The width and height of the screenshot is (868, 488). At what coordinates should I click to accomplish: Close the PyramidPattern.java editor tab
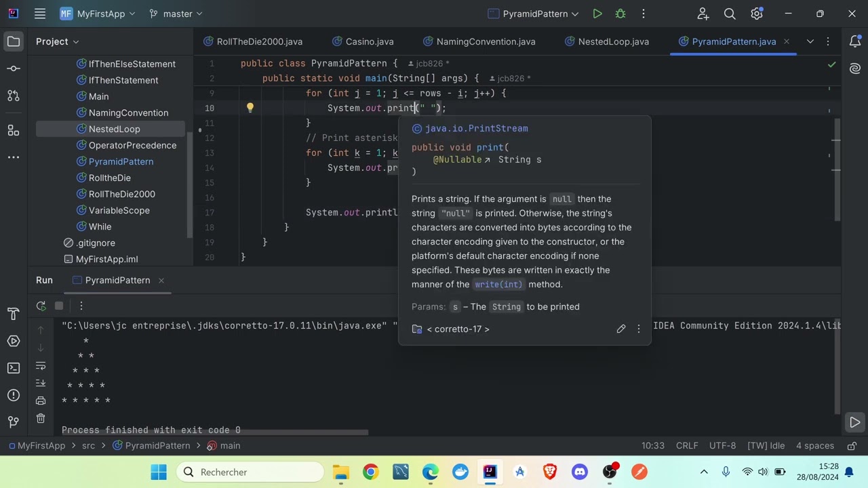coord(786,41)
